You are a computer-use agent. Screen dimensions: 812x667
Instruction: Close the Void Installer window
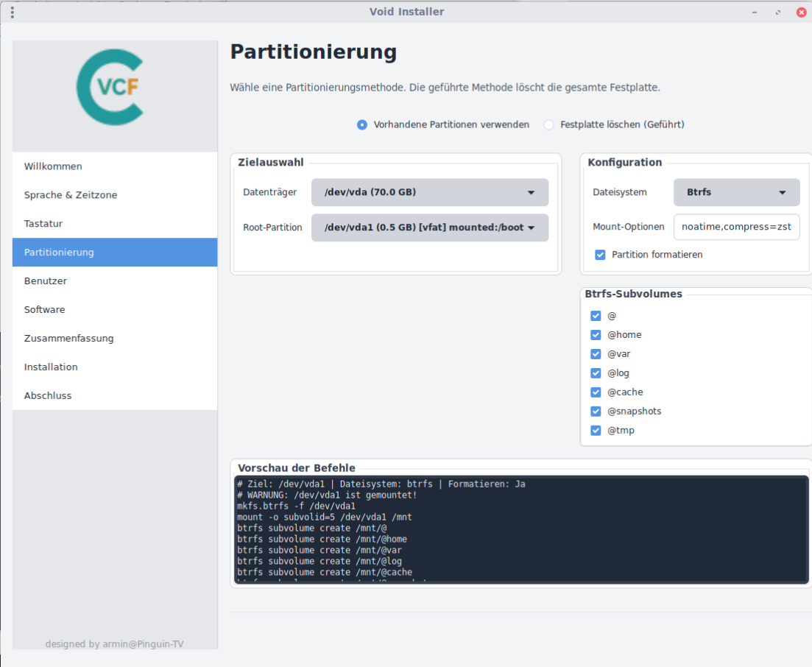pos(801,12)
